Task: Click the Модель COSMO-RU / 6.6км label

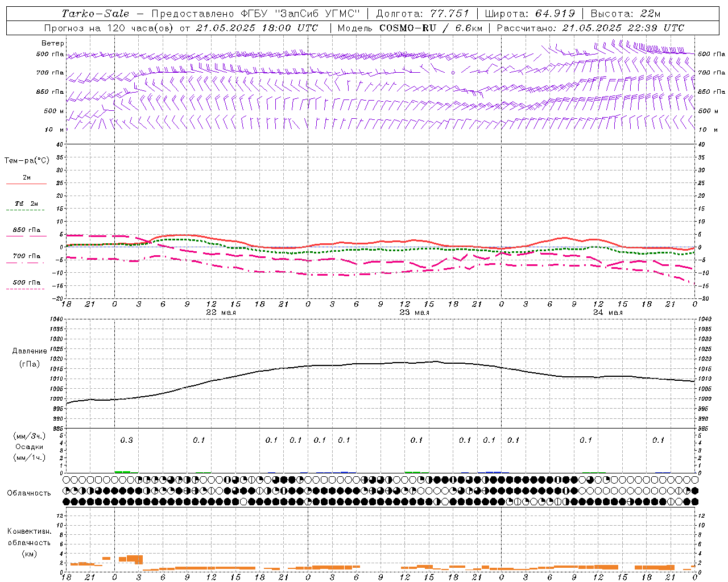Action: pyautogui.click(x=410, y=28)
